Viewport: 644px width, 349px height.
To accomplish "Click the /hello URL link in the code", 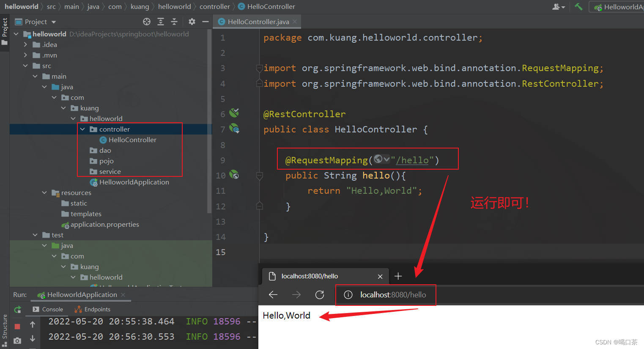I will [x=412, y=160].
